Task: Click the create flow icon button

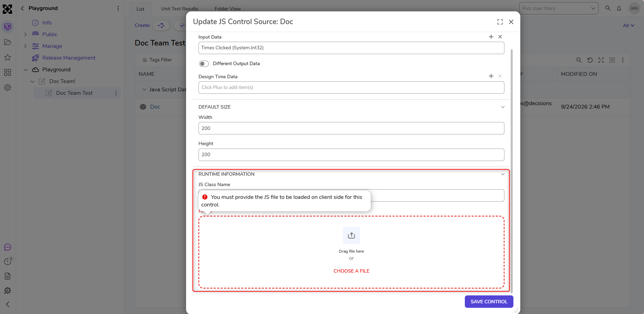Action: pyautogui.click(x=161, y=26)
